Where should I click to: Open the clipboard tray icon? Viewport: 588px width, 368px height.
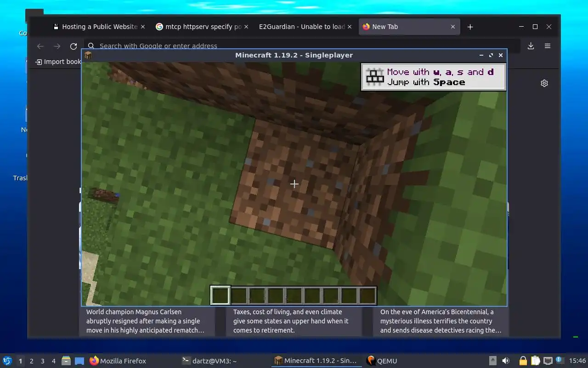pos(535,361)
